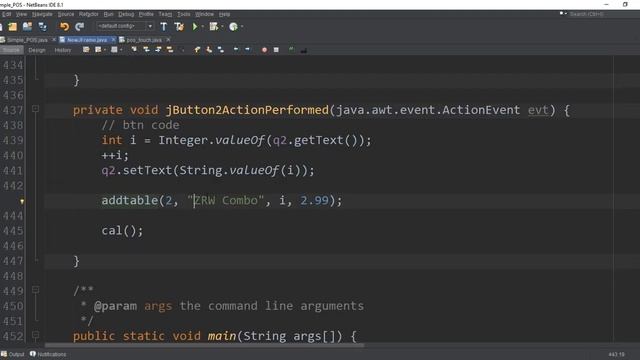
Task: Click the Profile Project icon
Action: tap(233, 27)
